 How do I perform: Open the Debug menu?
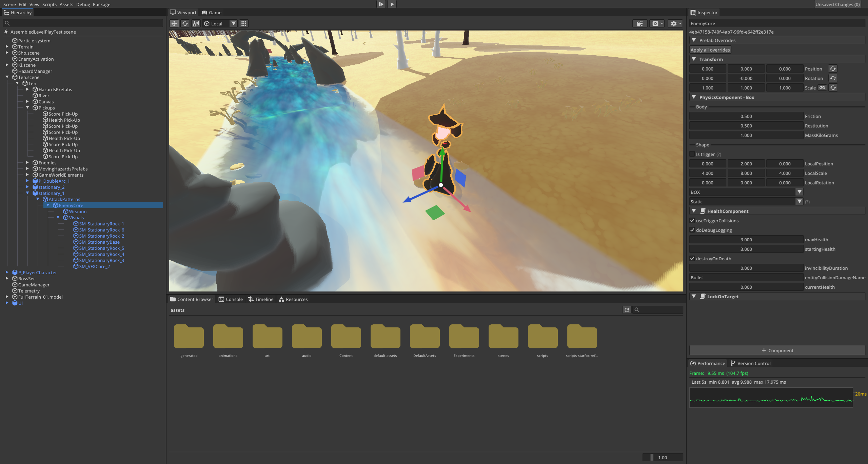pyautogui.click(x=83, y=4)
